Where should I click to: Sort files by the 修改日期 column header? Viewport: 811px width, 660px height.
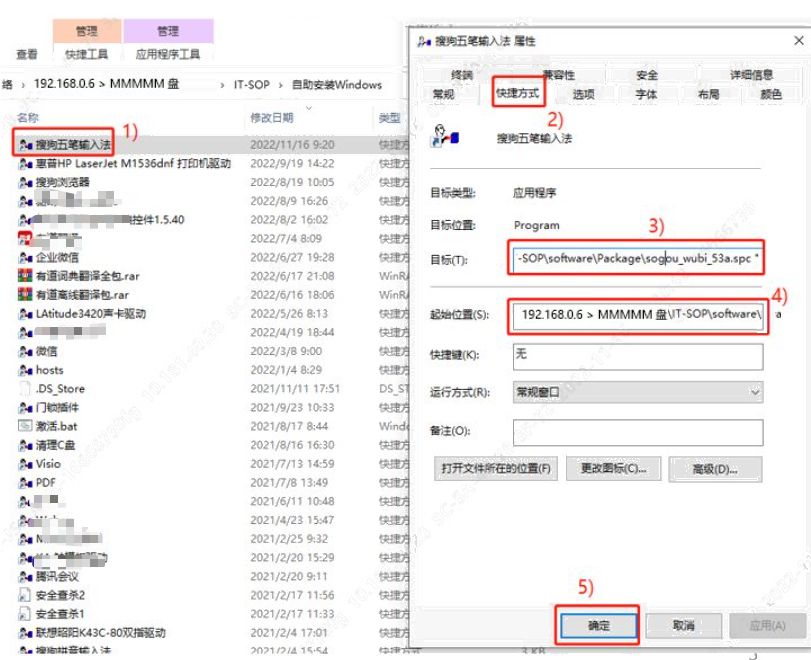(x=272, y=118)
